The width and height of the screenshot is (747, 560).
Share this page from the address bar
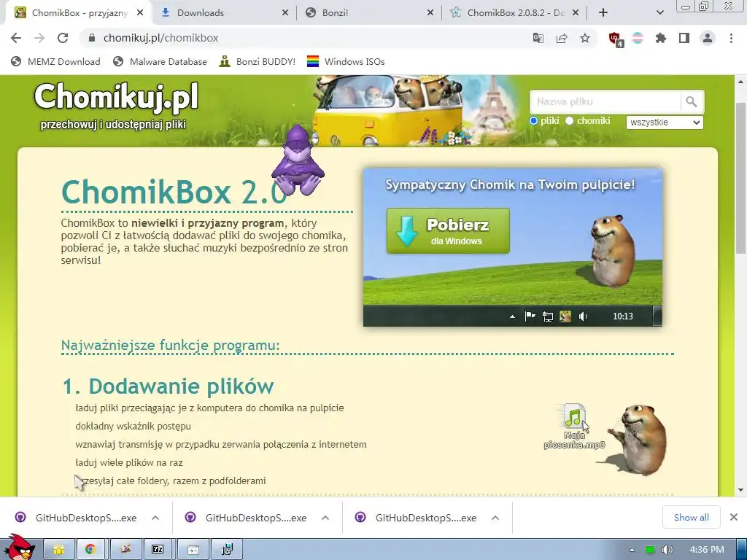pyautogui.click(x=562, y=38)
